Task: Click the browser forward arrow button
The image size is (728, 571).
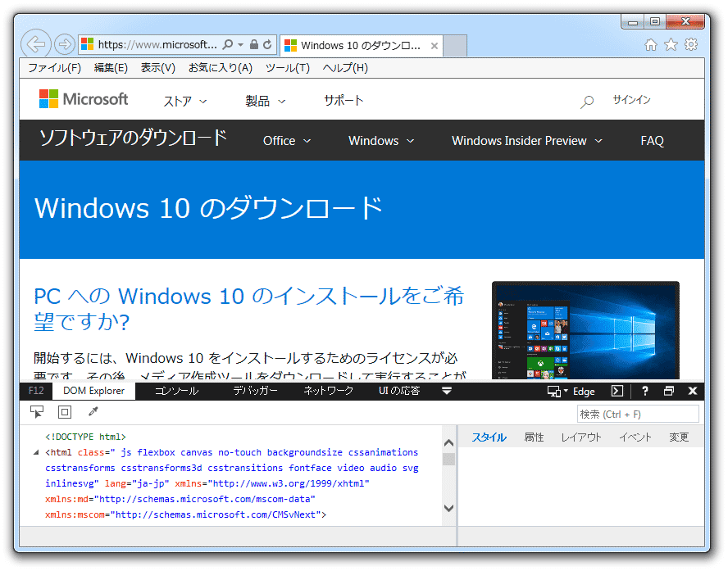Action: pos(65,44)
